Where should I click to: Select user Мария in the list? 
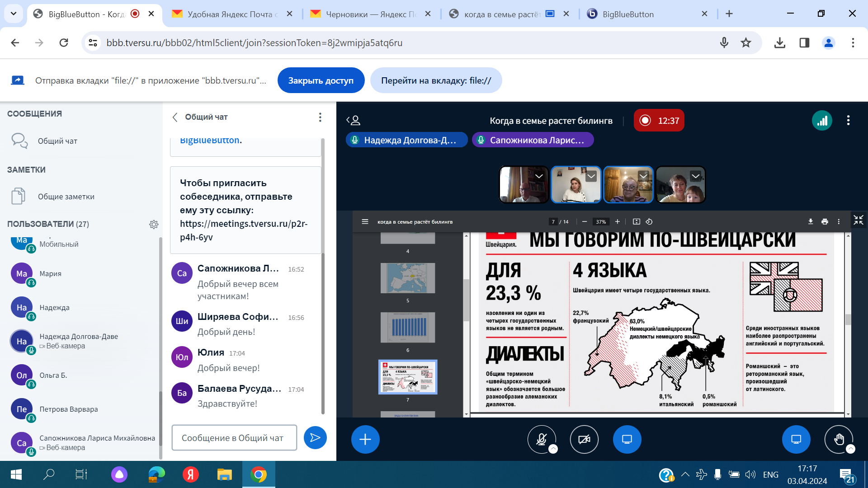click(x=81, y=273)
